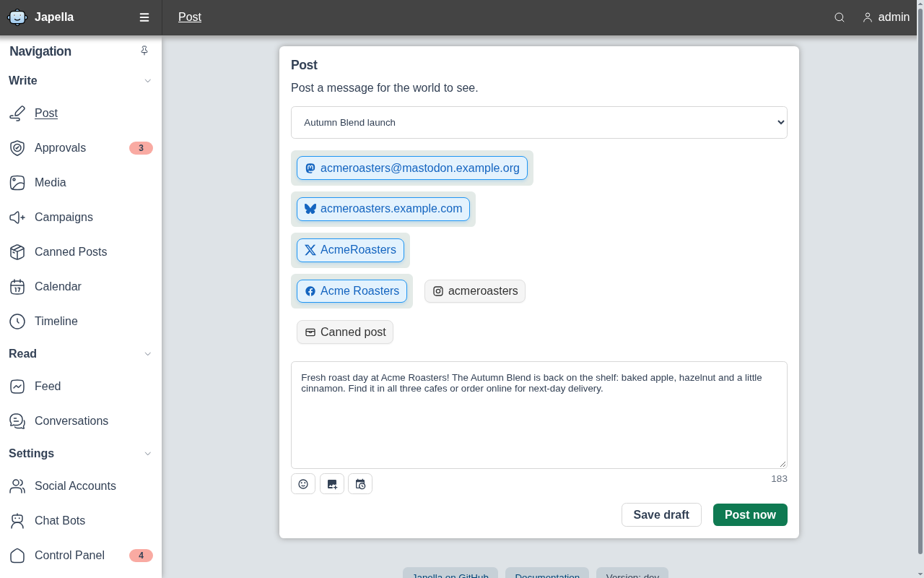This screenshot has height=578, width=924.
Task: Attach media using the image-plus icon
Action: tap(332, 484)
